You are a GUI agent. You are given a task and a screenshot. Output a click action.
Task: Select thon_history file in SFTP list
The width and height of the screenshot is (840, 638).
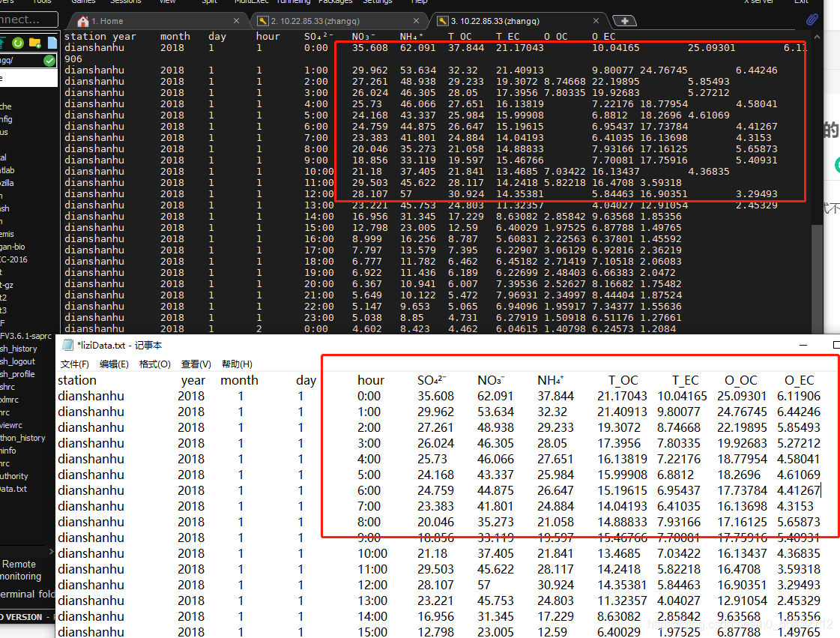click(x=22, y=438)
